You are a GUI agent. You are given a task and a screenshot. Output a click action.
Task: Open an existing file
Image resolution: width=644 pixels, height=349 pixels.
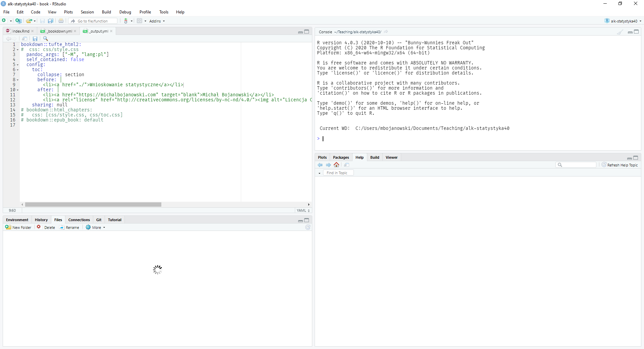(29, 20)
